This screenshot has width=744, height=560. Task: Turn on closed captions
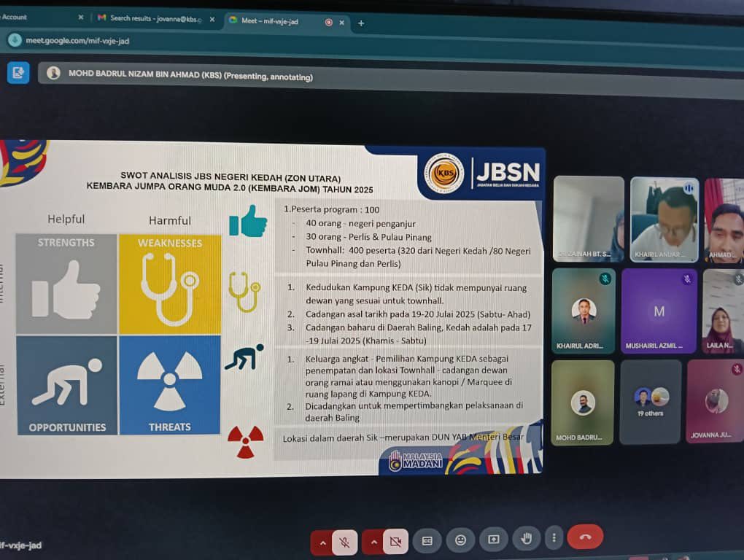[427, 540]
